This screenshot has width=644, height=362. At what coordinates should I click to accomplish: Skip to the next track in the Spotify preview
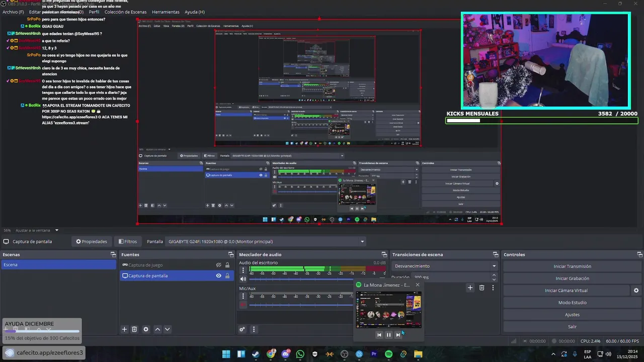click(398, 335)
